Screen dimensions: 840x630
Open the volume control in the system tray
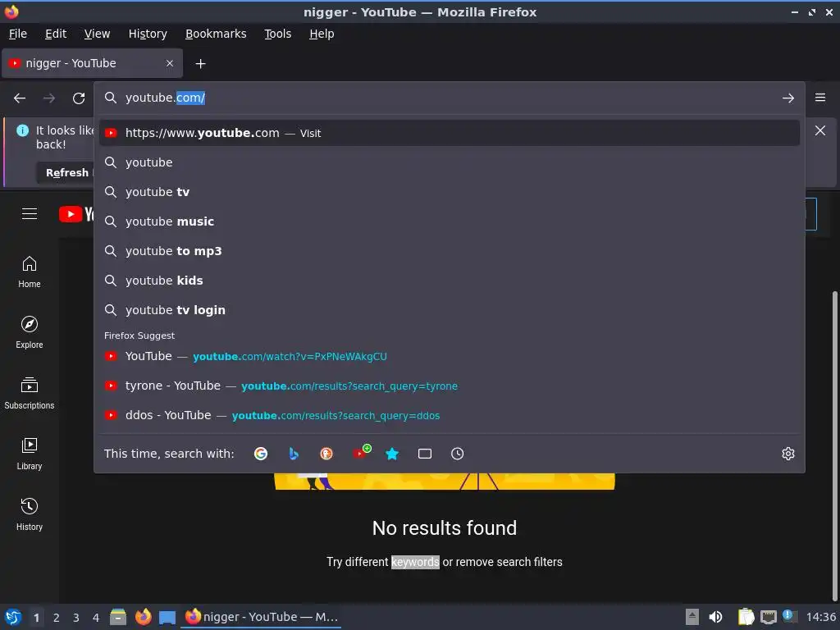(x=715, y=617)
